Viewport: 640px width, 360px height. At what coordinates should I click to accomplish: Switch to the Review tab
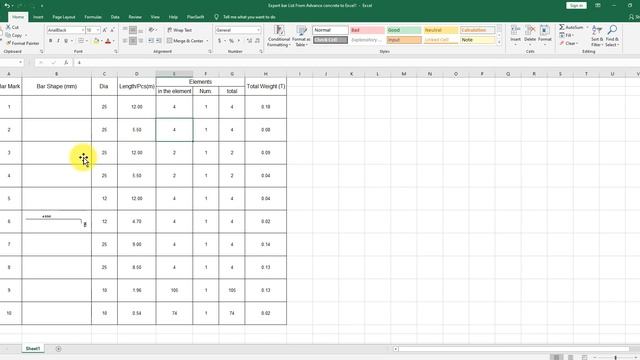pos(135,17)
